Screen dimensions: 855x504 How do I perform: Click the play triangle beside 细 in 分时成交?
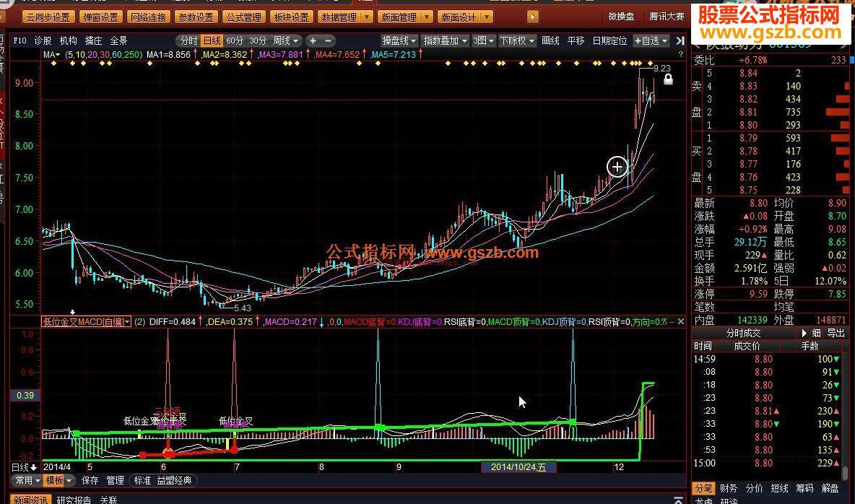pyautogui.click(x=804, y=334)
